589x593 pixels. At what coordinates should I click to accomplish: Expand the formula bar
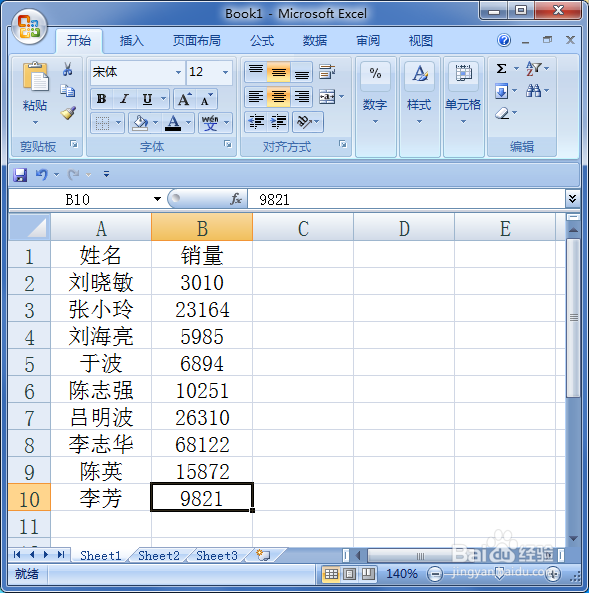coord(572,199)
